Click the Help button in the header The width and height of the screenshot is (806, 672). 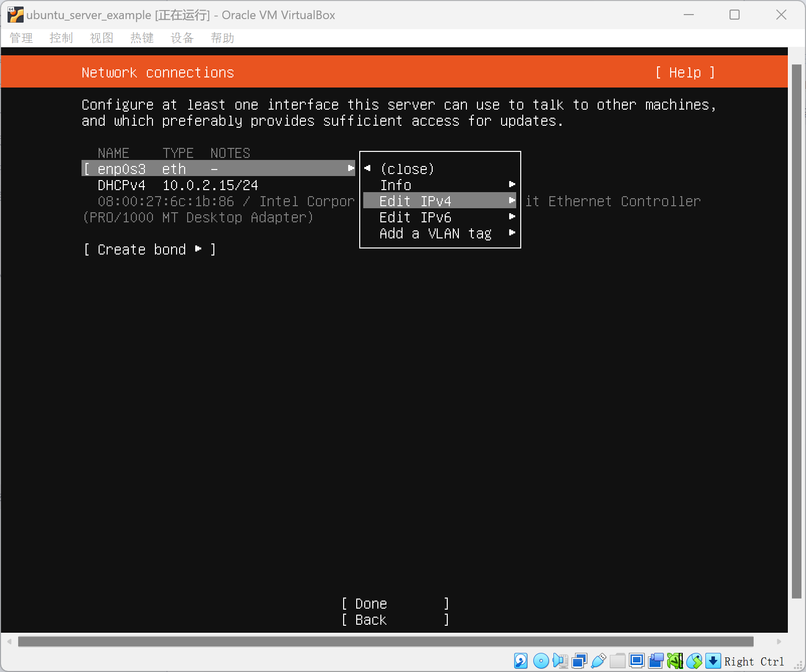coord(685,73)
